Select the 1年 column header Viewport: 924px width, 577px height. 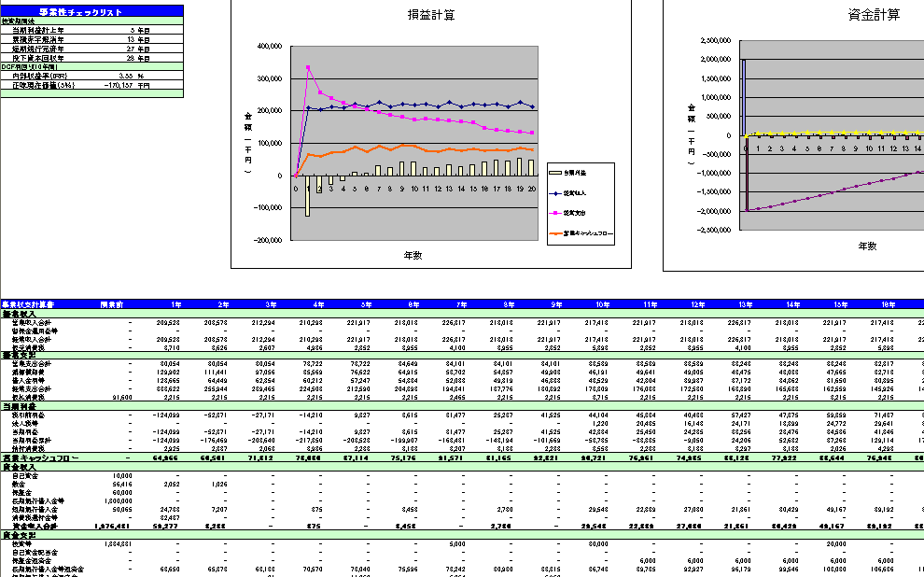pyautogui.click(x=176, y=304)
